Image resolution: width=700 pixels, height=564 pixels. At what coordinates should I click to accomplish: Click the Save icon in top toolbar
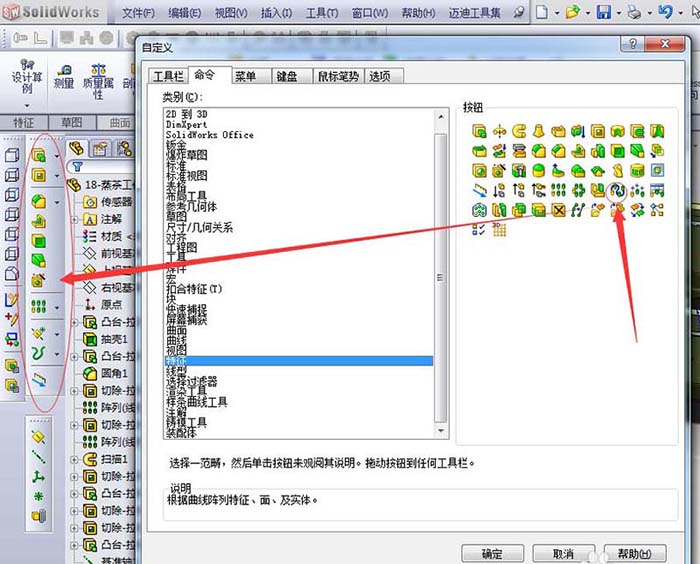pos(604,12)
